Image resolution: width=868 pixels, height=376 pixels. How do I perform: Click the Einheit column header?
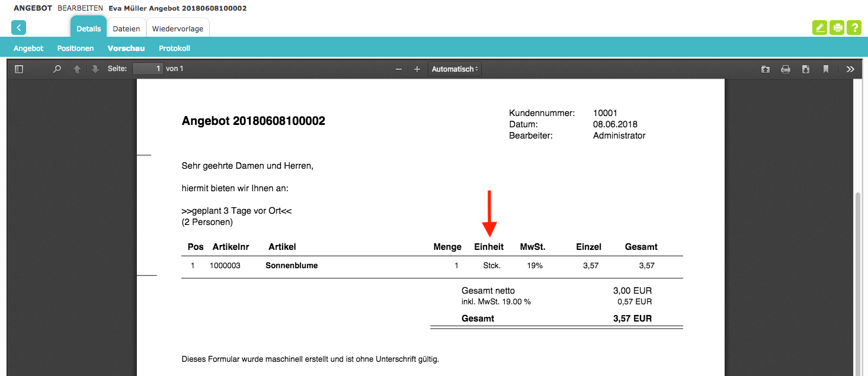[489, 247]
